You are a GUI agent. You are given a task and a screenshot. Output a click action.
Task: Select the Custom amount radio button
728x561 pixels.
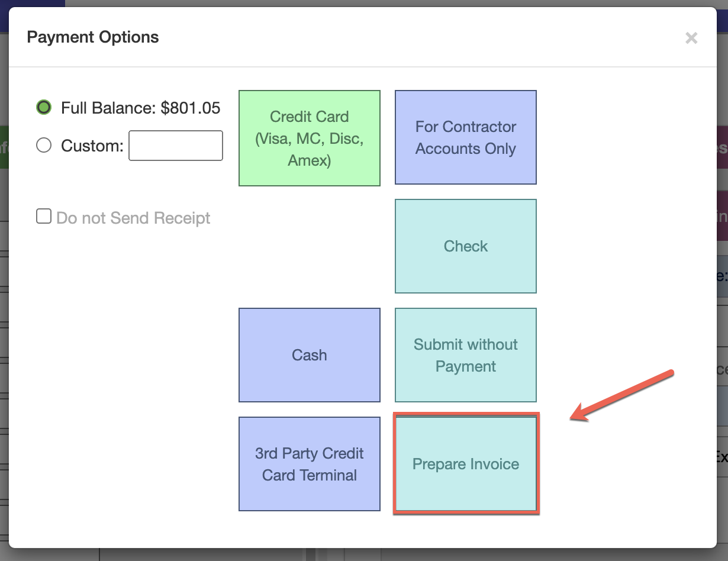(x=44, y=146)
